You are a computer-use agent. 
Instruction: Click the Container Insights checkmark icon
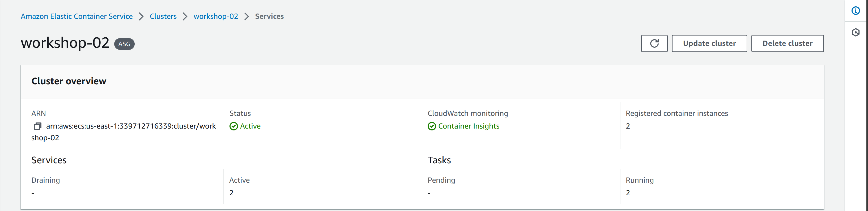click(x=432, y=126)
